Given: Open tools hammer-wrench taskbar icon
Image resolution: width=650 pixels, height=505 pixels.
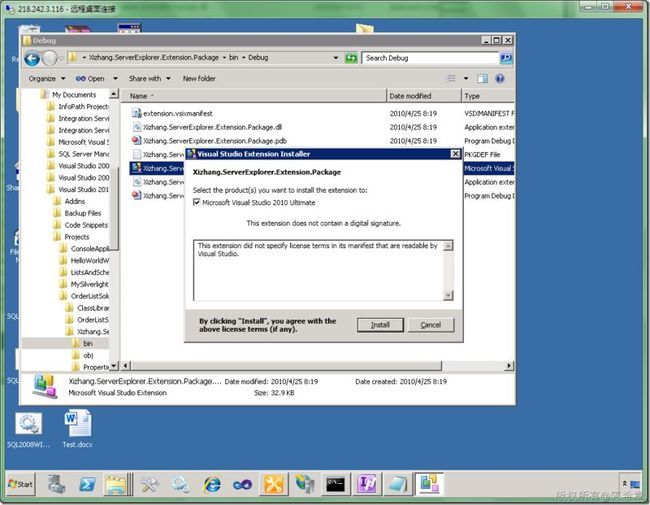Looking at the screenshot, I should pyautogui.click(x=149, y=484).
